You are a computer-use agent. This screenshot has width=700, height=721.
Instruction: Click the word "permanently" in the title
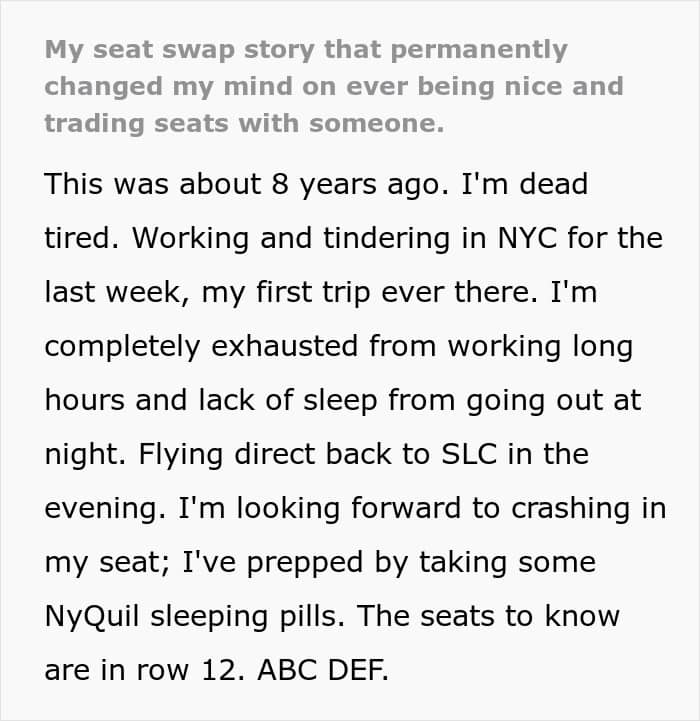479,50
